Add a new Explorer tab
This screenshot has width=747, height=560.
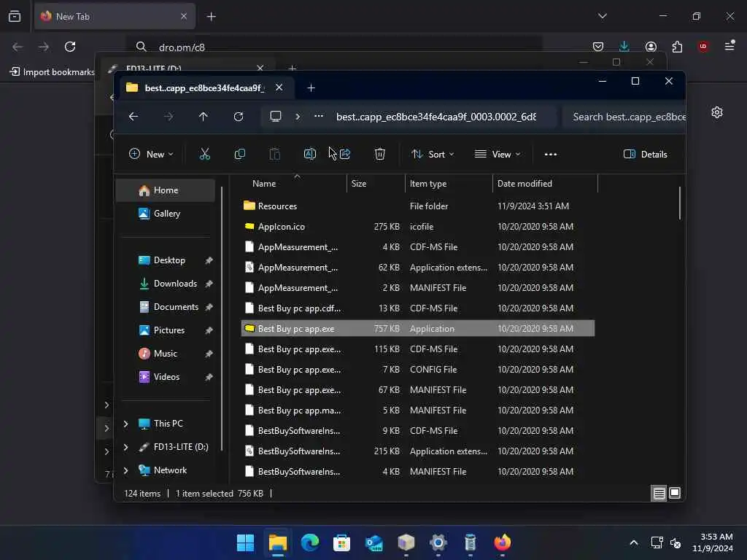click(x=311, y=87)
